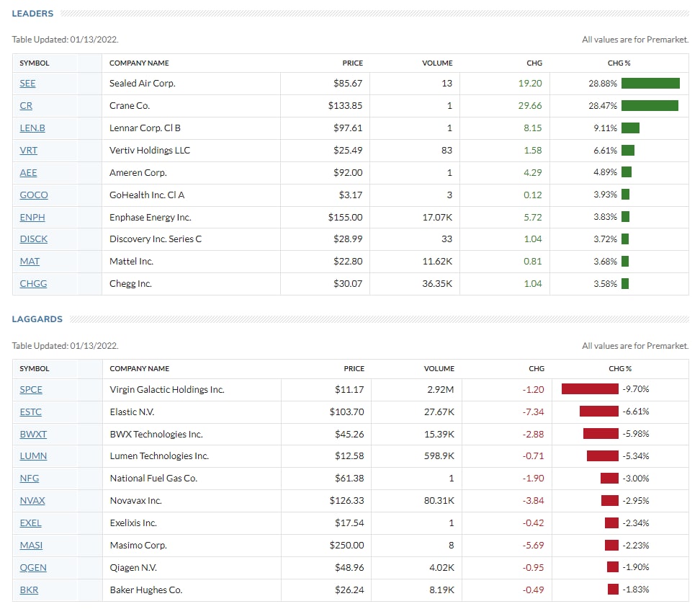Click Virgin Galactic red percent bar
This screenshot has width=700, height=609.
[x=590, y=389]
